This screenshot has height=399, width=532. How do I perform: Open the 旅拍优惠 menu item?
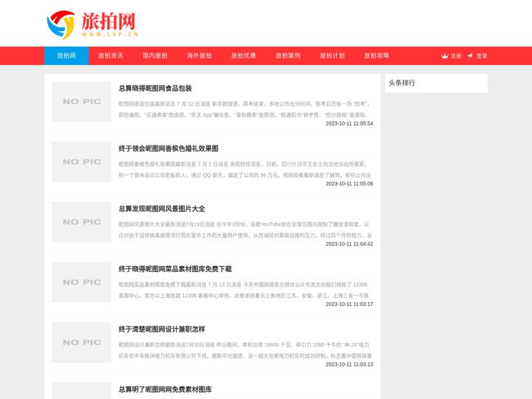tap(244, 55)
